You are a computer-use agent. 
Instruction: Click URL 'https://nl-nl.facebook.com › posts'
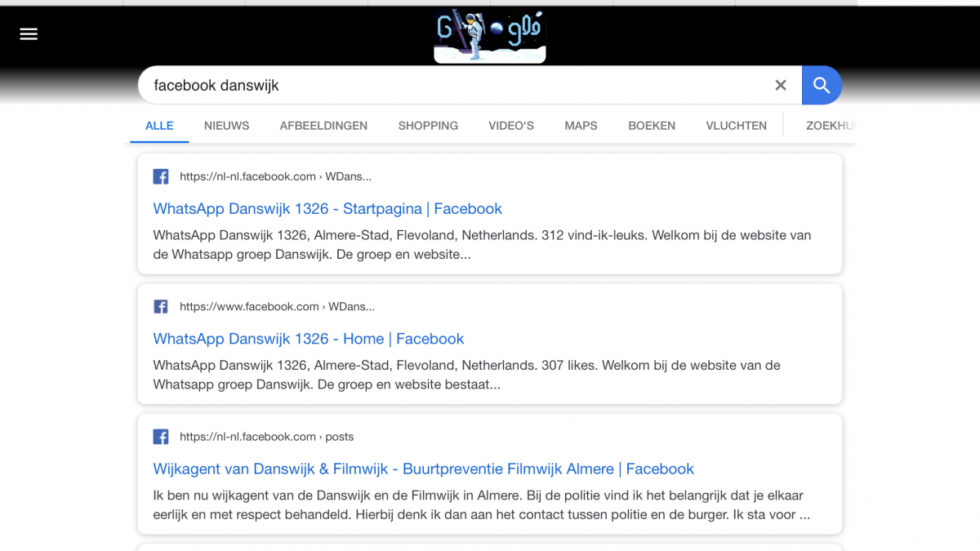click(266, 437)
